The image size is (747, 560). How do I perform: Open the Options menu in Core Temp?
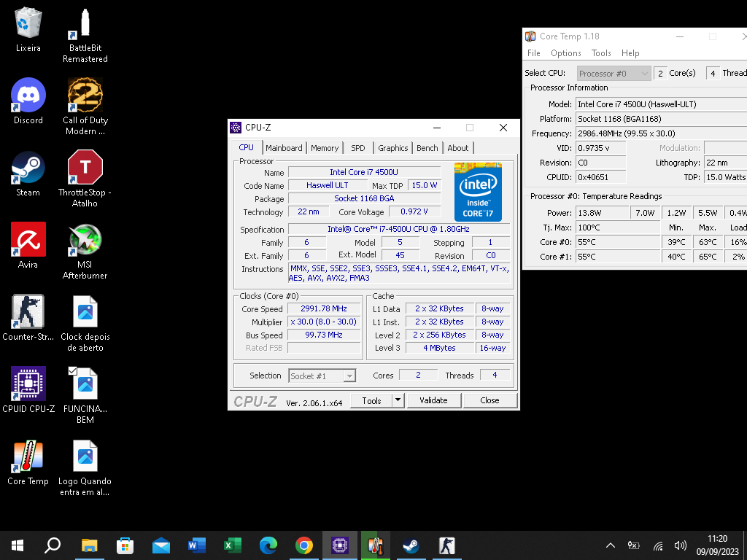tap(566, 52)
